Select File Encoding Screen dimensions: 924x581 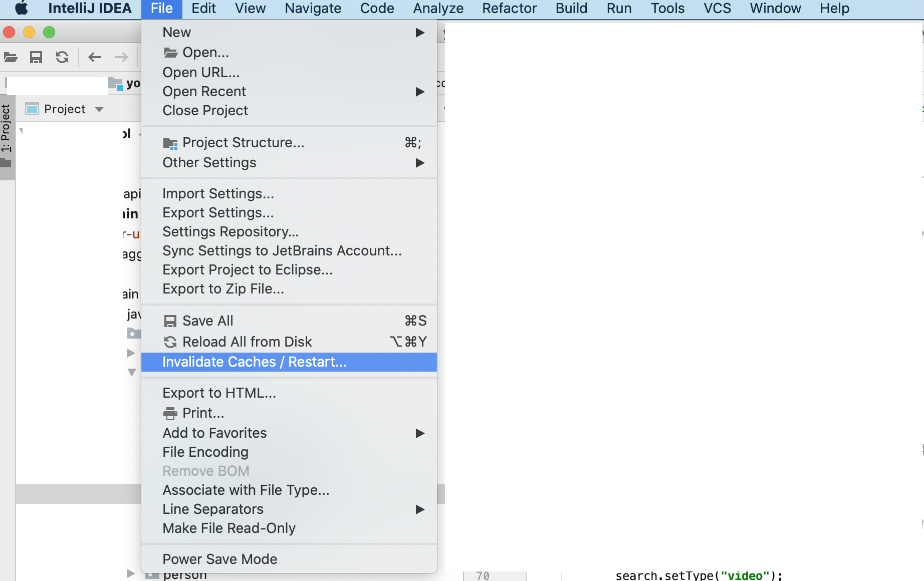pyautogui.click(x=289, y=452)
